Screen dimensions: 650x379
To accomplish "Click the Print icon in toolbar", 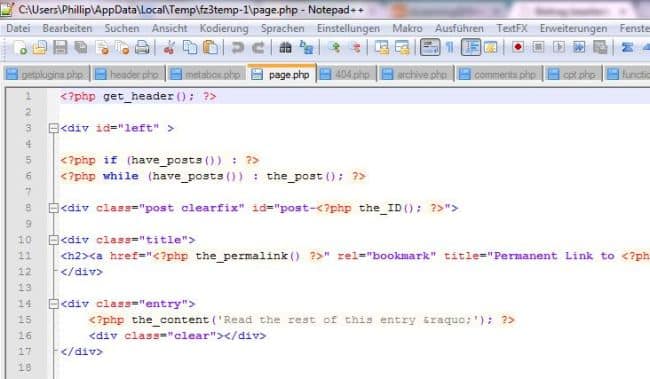I will pos(142,48).
